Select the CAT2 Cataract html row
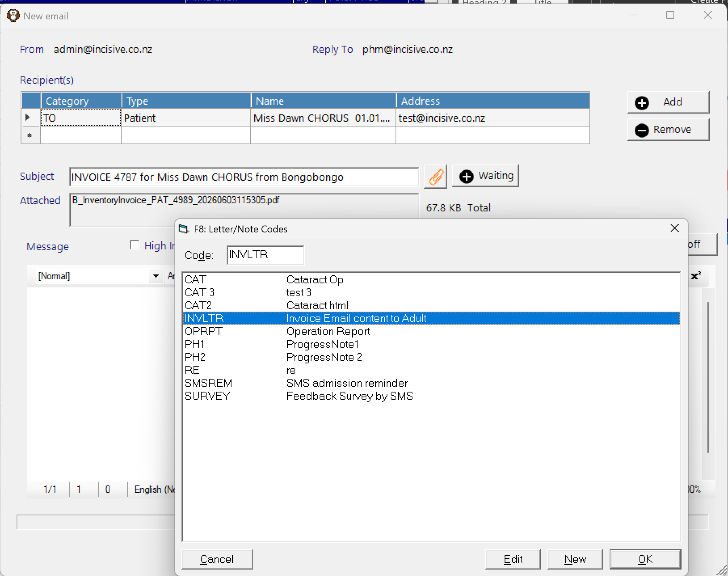Viewport: 728px width, 576px height. click(x=431, y=306)
